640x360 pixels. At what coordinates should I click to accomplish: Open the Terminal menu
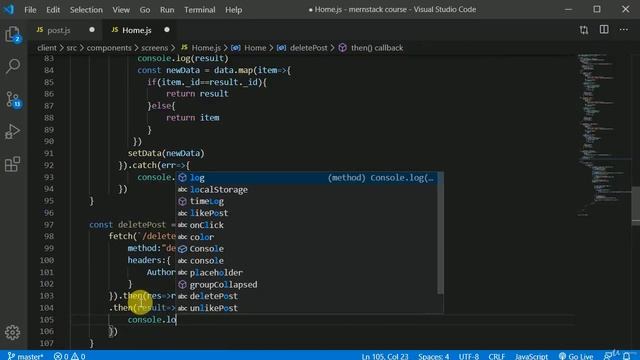click(200, 9)
